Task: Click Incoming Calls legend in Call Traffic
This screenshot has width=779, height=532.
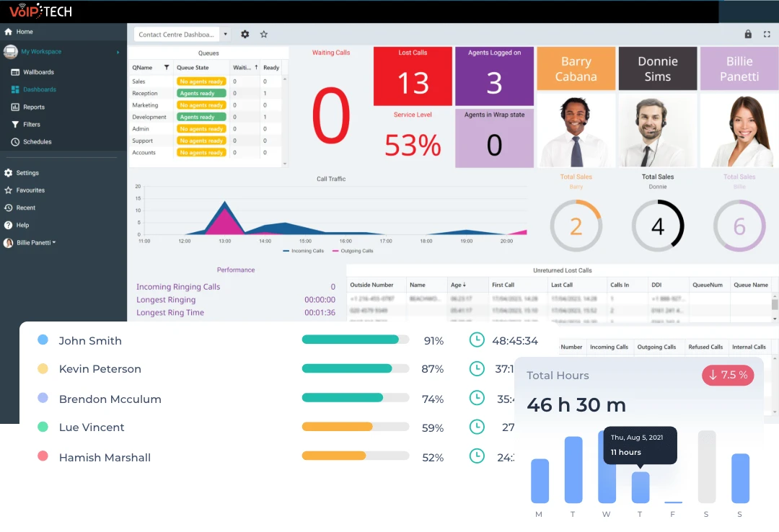Action: point(303,251)
